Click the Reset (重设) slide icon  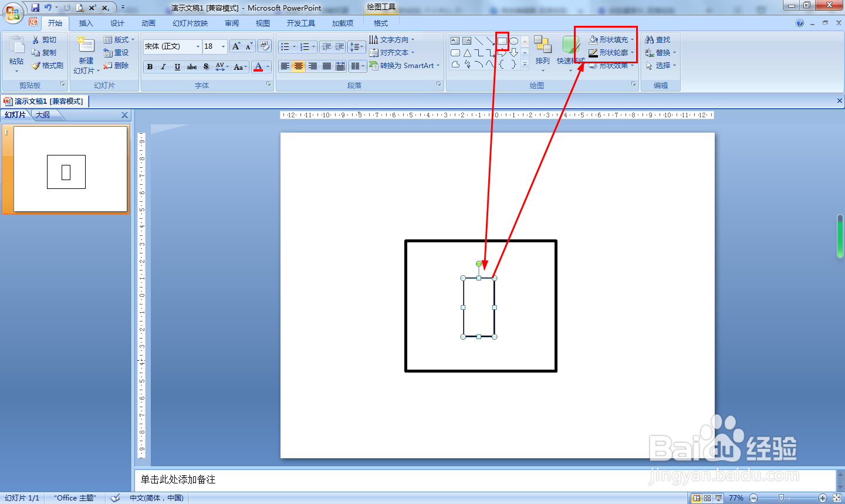click(x=108, y=53)
